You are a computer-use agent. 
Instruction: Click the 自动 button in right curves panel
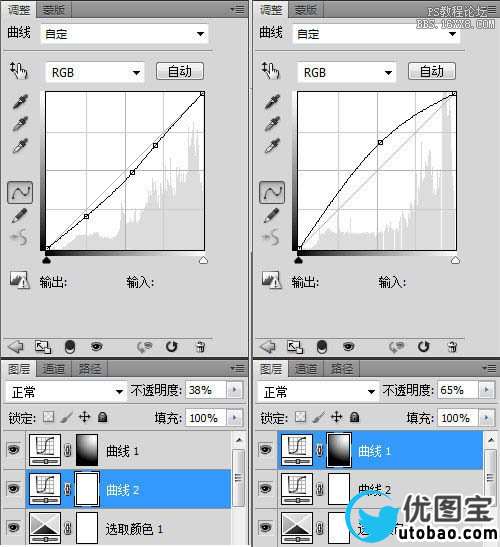point(432,72)
